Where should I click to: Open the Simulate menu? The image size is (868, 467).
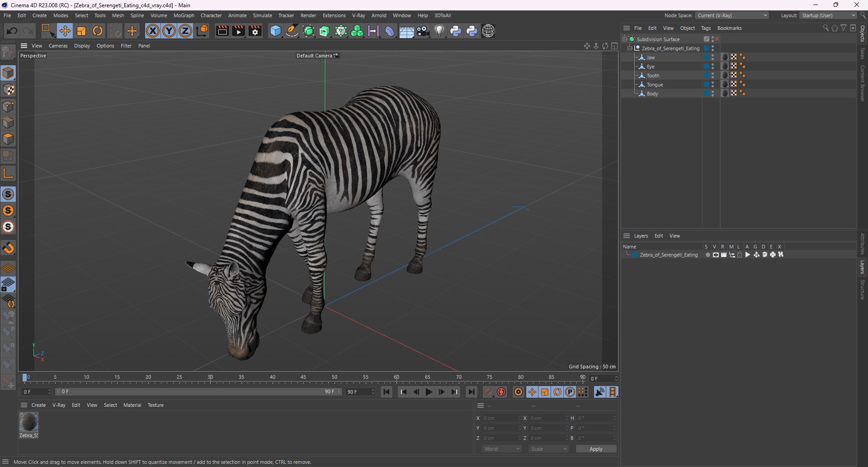tap(263, 15)
